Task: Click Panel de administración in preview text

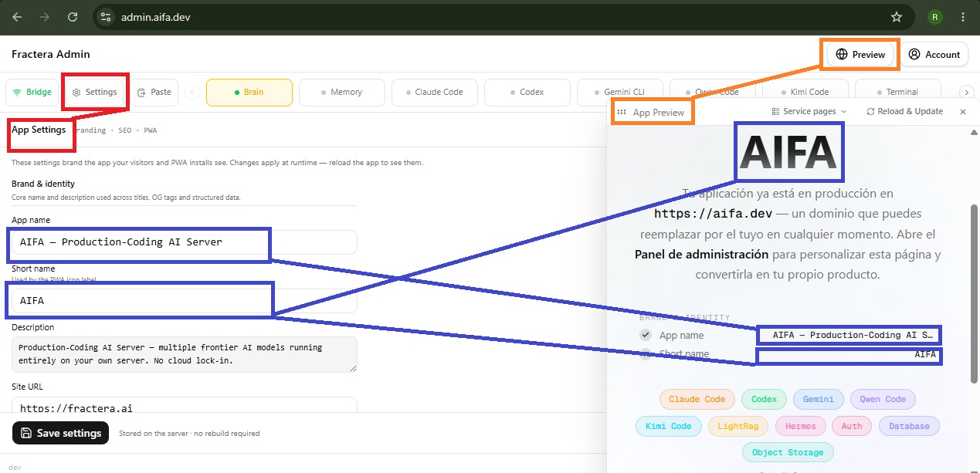Action: pyautogui.click(x=701, y=254)
